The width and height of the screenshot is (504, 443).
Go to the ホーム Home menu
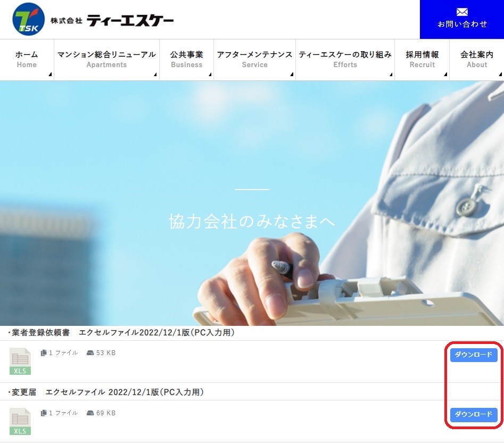[27, 60]
